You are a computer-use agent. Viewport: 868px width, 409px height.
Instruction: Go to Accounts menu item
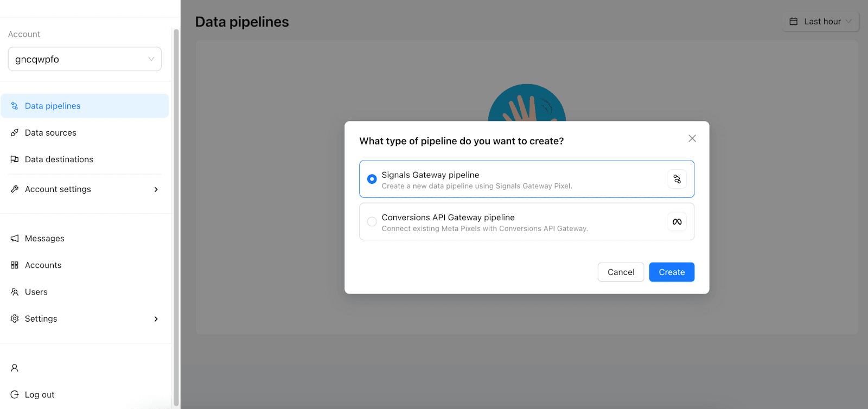(x=43, y=265)
